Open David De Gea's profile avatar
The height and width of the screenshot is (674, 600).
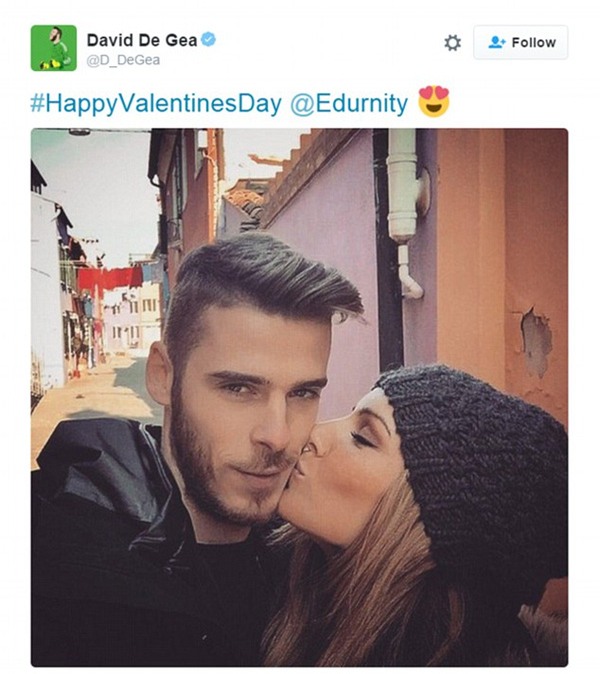(54, 48)
